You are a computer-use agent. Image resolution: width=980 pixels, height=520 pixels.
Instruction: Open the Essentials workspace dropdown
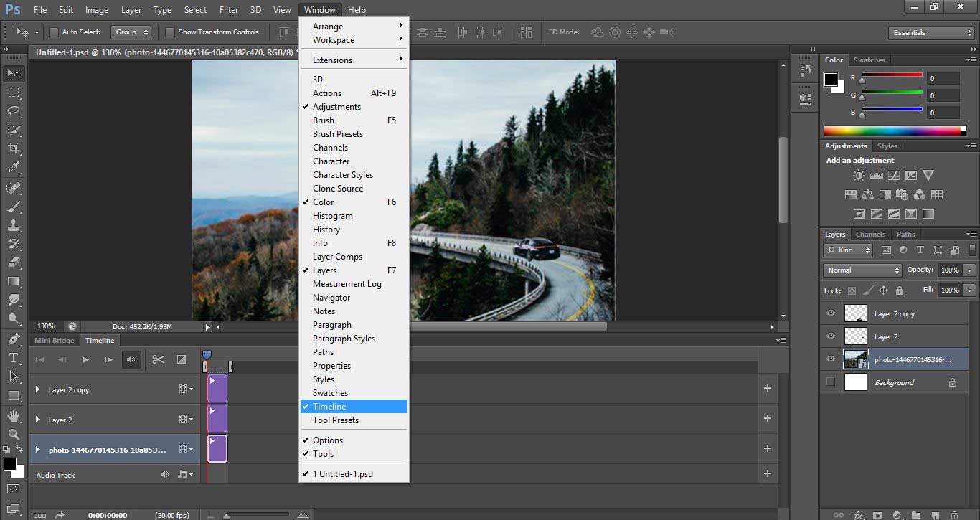click(930, 33)
